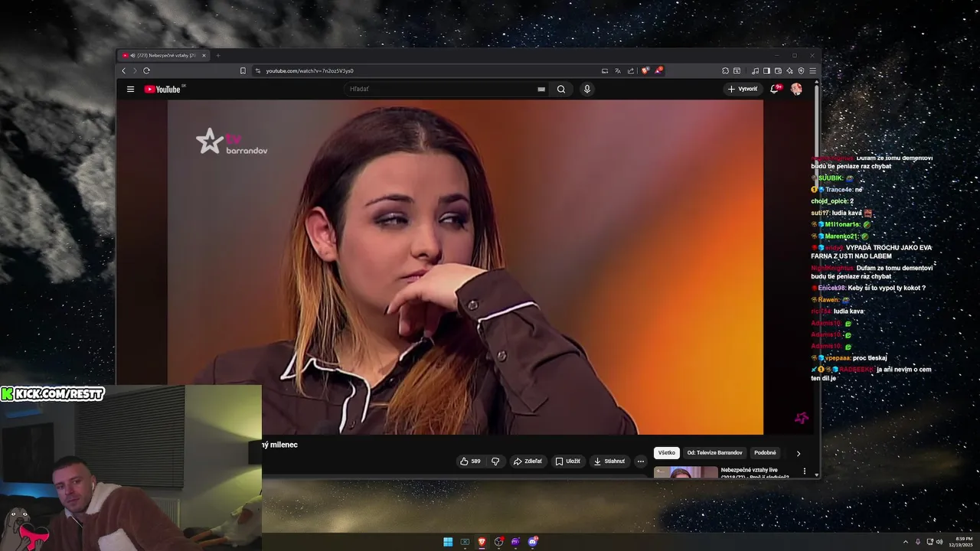980x551 pixels.
Task: Open the Brave Rewards triangle icon
Action: tap(658, 70)
